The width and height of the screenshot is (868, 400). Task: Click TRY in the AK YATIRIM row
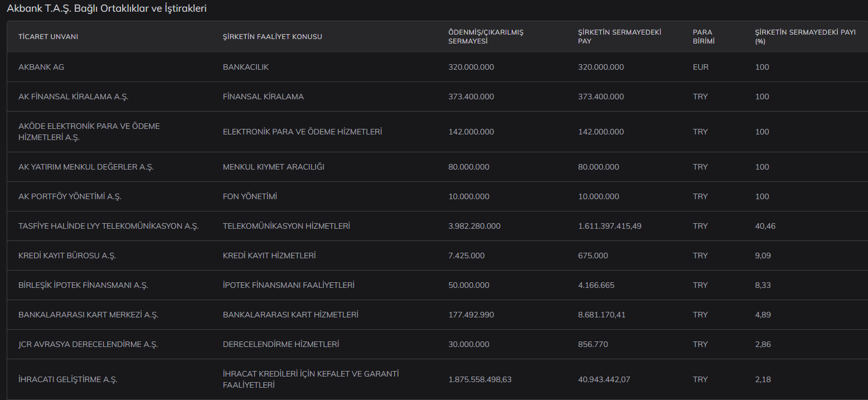pos(700,167)
